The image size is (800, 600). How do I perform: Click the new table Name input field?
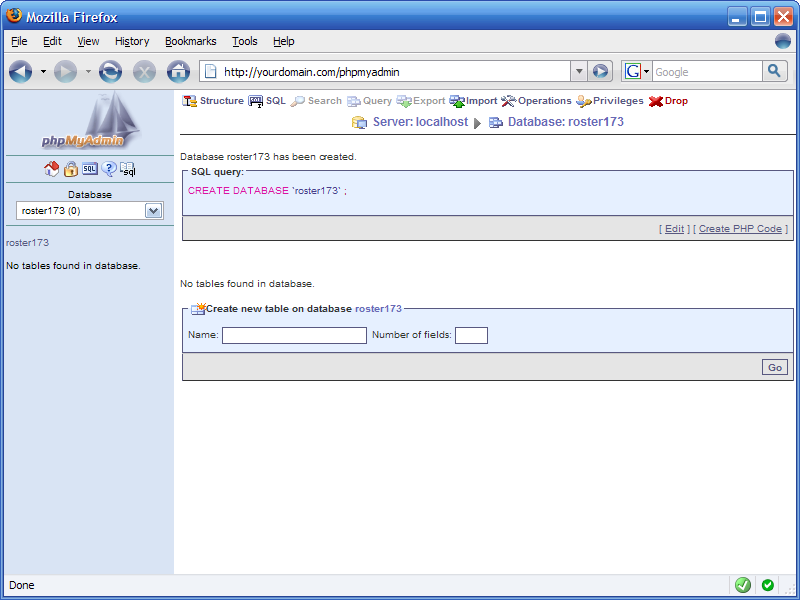[294, 335]
